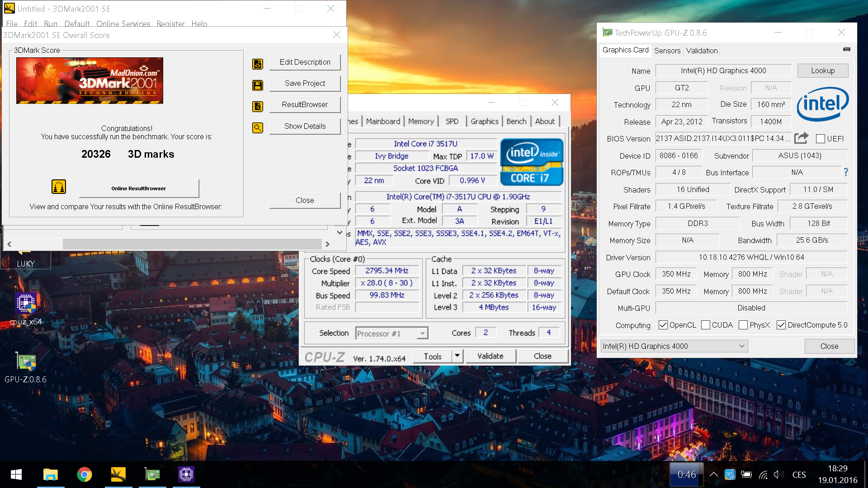Click the GPU name field in GPU-Z
Viewport: 868px width, 488px height.
point(723,70)
